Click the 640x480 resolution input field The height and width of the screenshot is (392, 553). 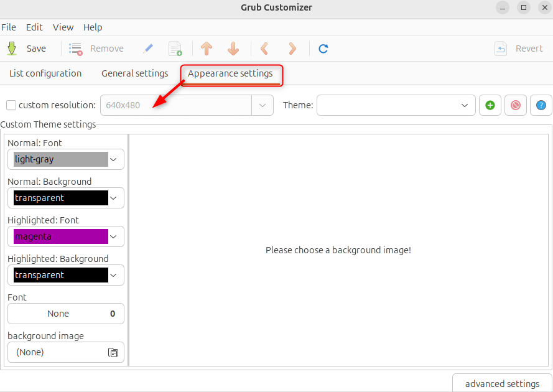[176, 105]
